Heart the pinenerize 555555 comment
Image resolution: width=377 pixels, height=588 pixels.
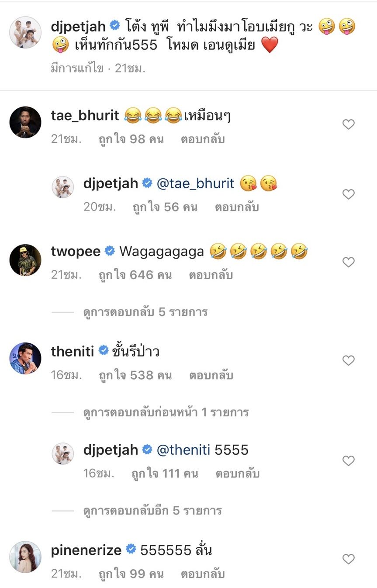[348, 559]
